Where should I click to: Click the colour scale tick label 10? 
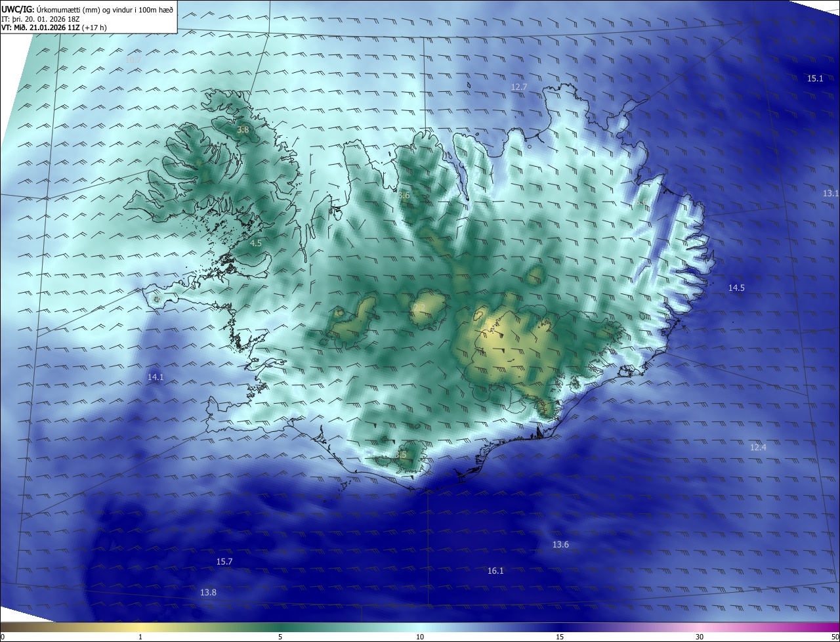pos(420,637)
